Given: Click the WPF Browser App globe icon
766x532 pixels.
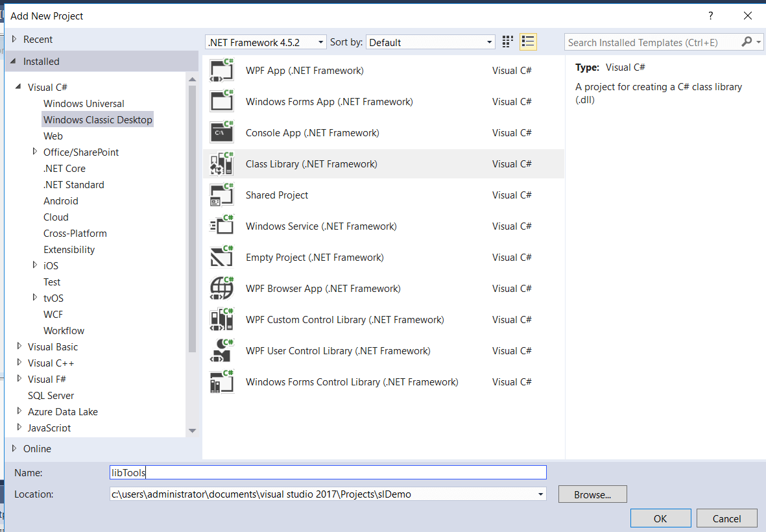Looking at the screenshot, I should click(222, 288).
